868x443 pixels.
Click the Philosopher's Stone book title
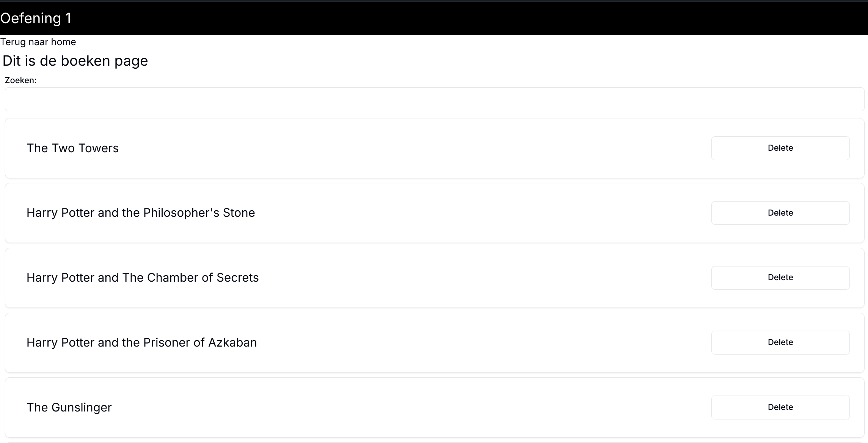click(141, 213)
